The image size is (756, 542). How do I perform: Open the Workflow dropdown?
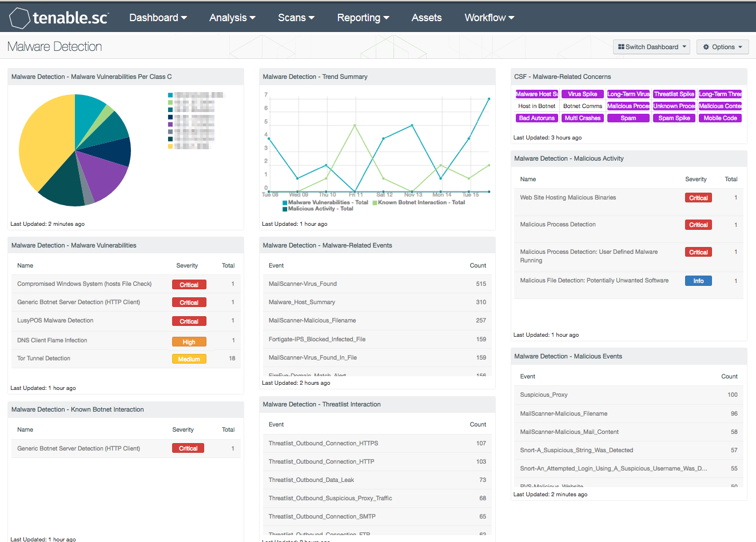point(490,18)
